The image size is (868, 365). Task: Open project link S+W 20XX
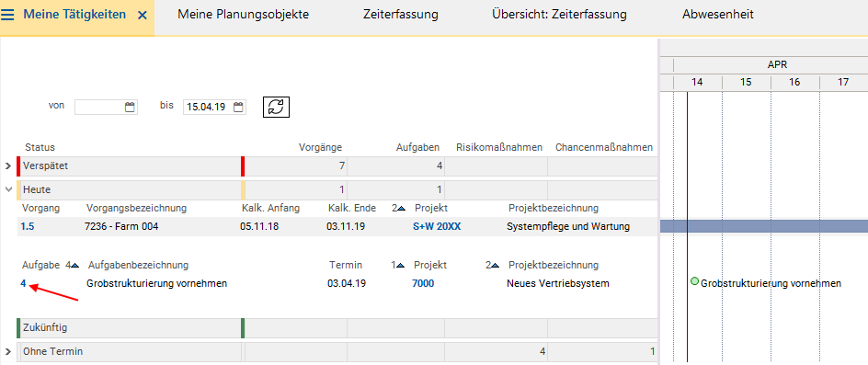click(437, 226)
